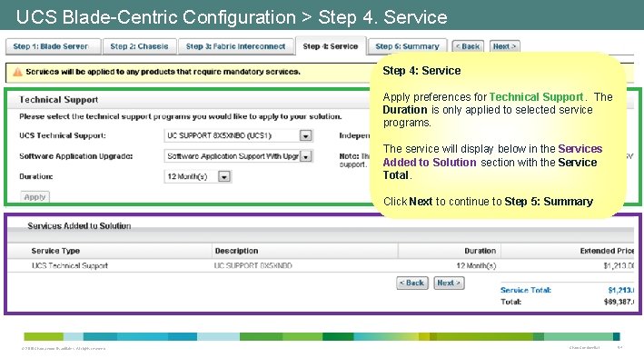
Task: Click the lower Next > button
Action: [449, 283]
